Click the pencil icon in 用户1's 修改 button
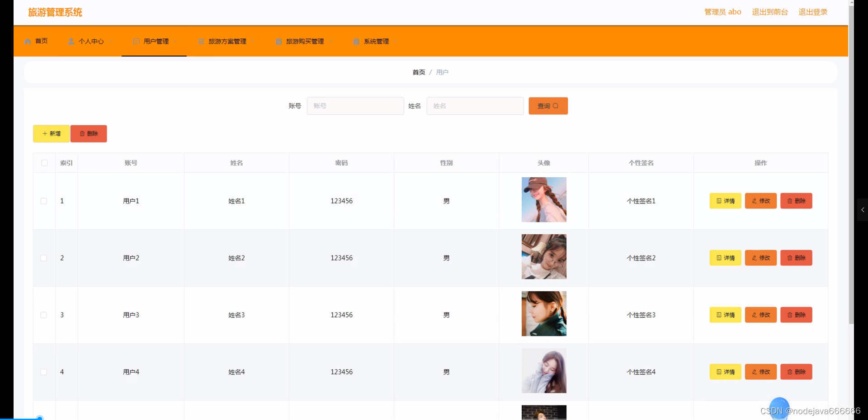 click(754, 201)
